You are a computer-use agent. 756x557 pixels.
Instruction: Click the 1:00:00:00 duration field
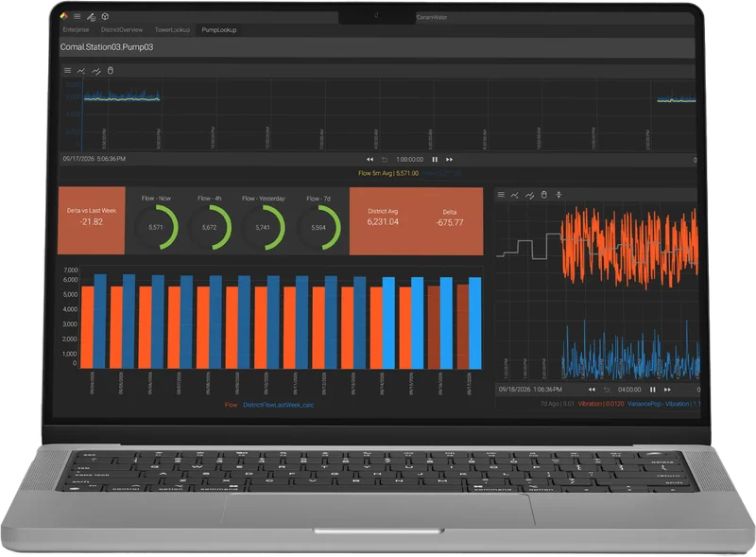410,159
